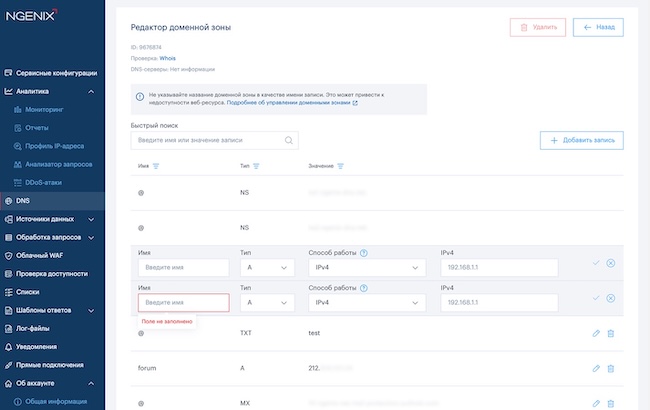The width and height of the screenshot is (650, 410).
Task: Open Тип dropdown in first new row
Action: pyautogui.click(x=268, y=268)
